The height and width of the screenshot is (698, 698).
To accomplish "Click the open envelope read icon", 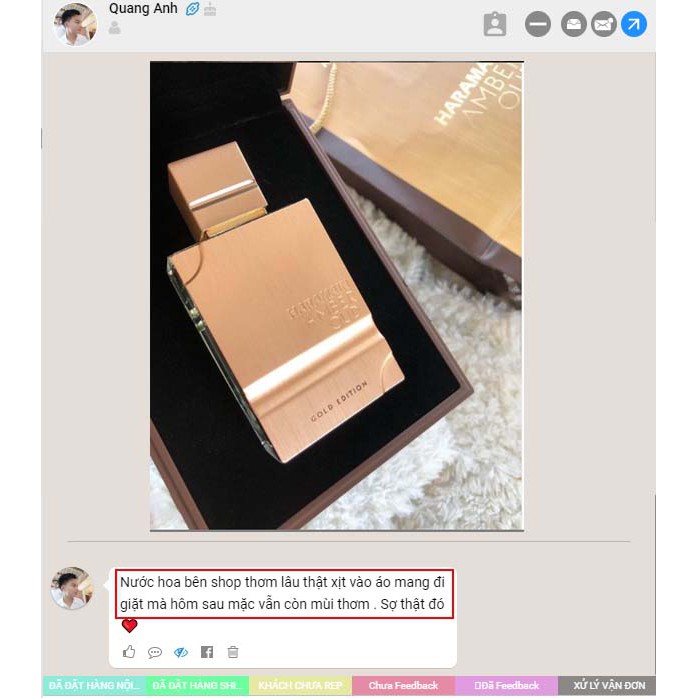I will (x=573, y=24).
